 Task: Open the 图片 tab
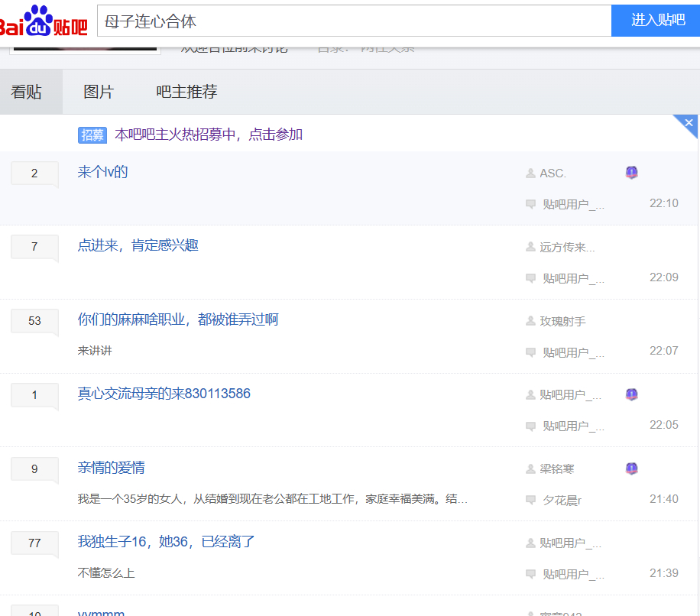(x=99, y=92)
